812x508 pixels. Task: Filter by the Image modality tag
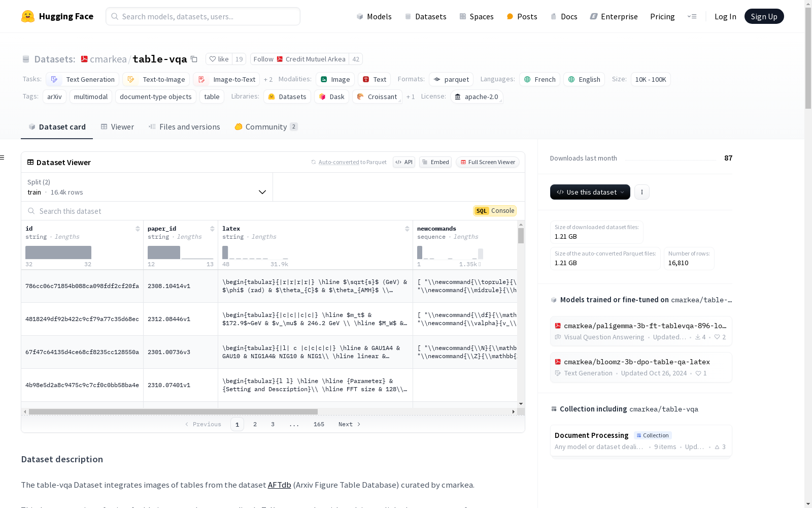pyautogui.click(x=335, y=79)
